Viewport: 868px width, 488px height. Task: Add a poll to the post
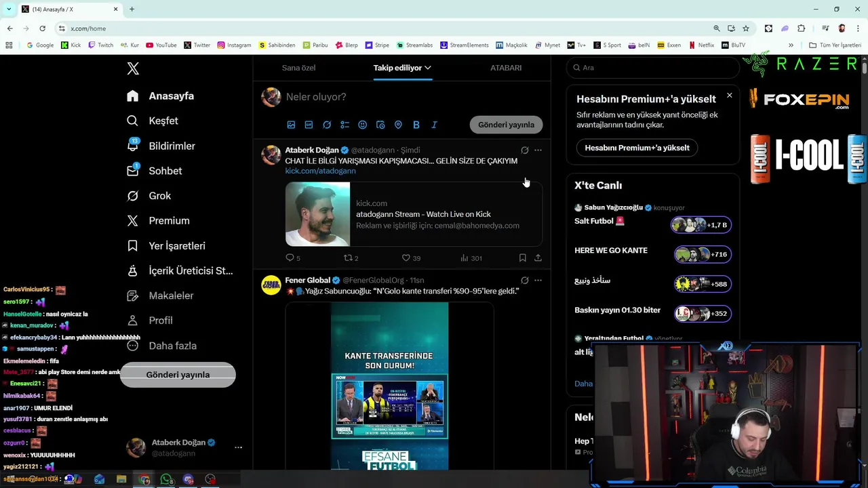click(x=344, y=125)
